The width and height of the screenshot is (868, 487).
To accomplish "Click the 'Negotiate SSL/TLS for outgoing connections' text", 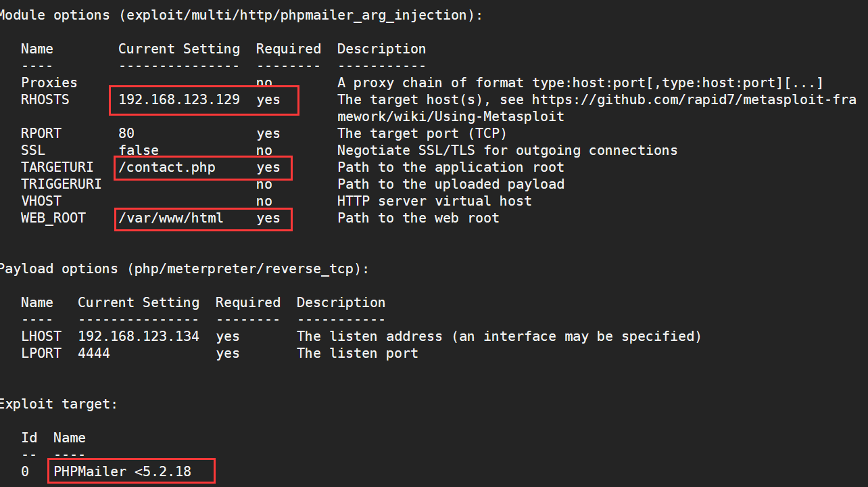I will coord(507,150).
